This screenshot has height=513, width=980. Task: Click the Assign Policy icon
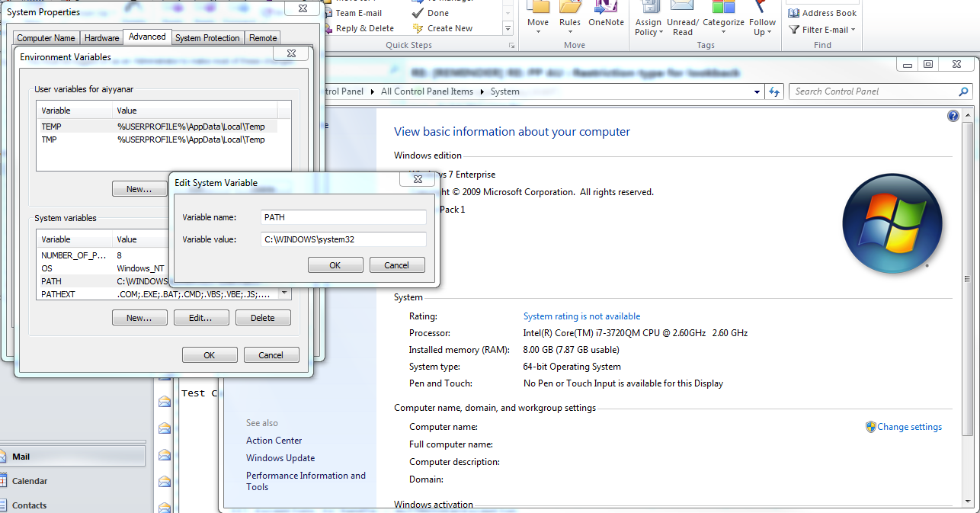click(x=648, y=17)
